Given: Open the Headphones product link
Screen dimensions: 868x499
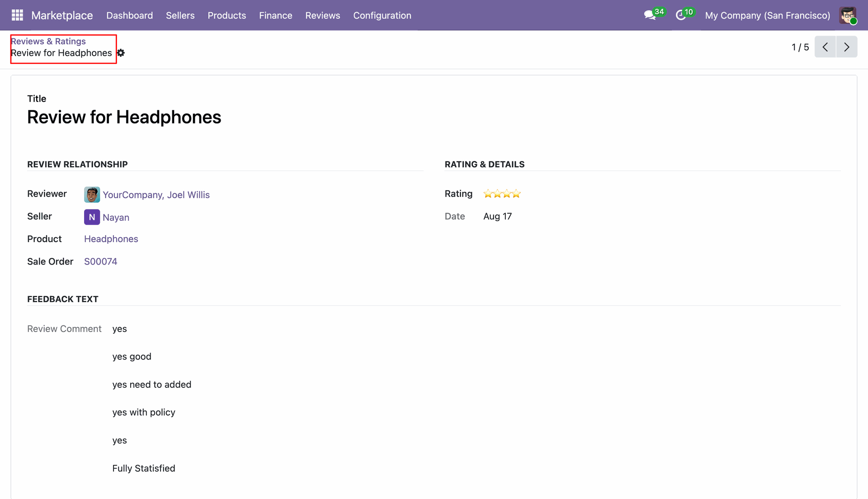Looking at the screenshot, I should pos(111,239).
